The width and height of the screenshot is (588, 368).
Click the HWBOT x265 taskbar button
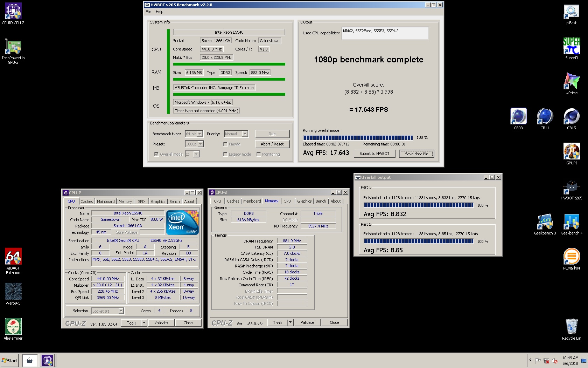pos(30,360)
